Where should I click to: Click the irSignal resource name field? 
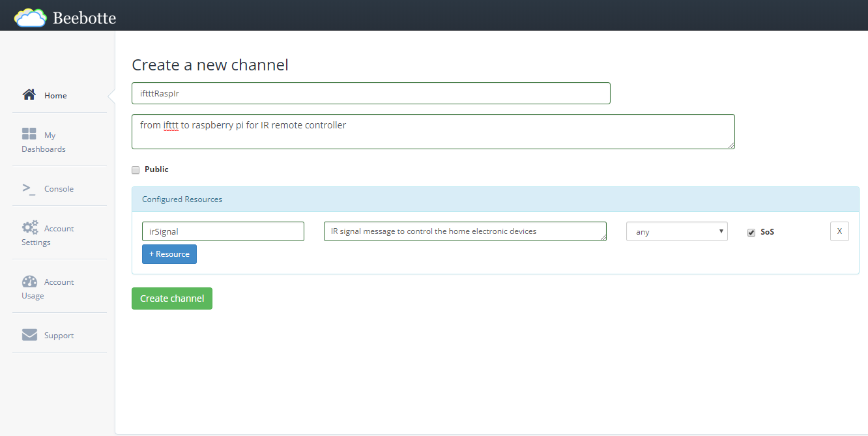[223, 231]
